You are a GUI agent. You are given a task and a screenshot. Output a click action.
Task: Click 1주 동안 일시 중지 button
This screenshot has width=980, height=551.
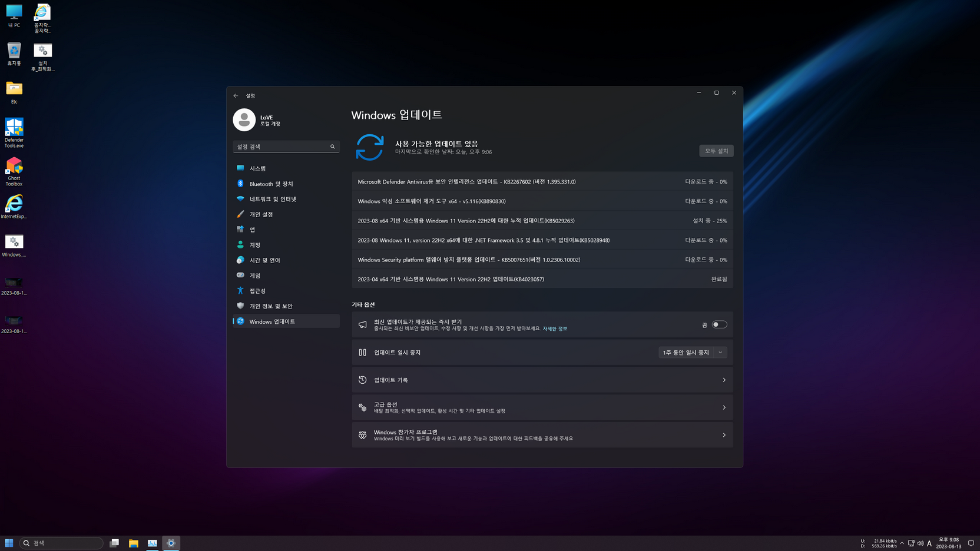click(686, 352)
